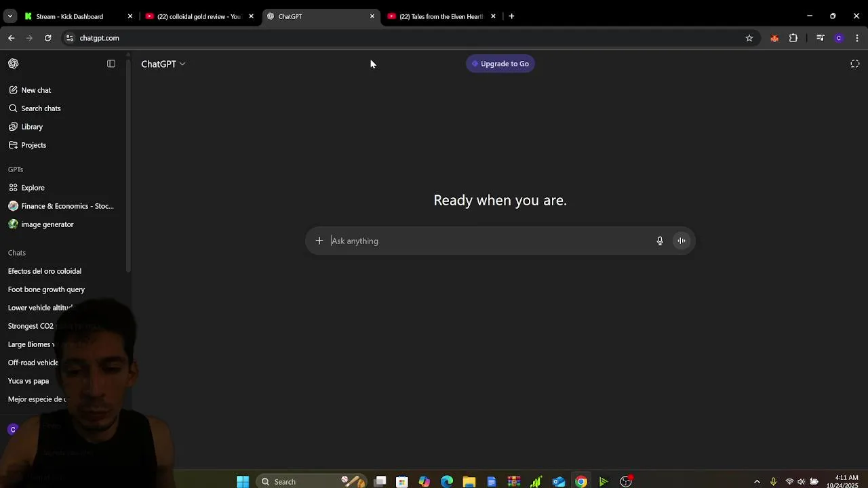Image resolution: width=868 pixels, height=488 pixels.
Task: Click the plus attach button in prompt box
Action: [x=319, y=241]
